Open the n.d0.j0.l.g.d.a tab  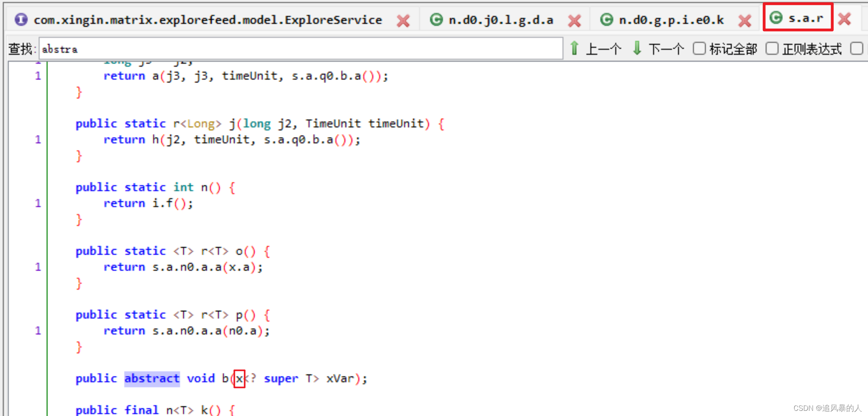501,20
